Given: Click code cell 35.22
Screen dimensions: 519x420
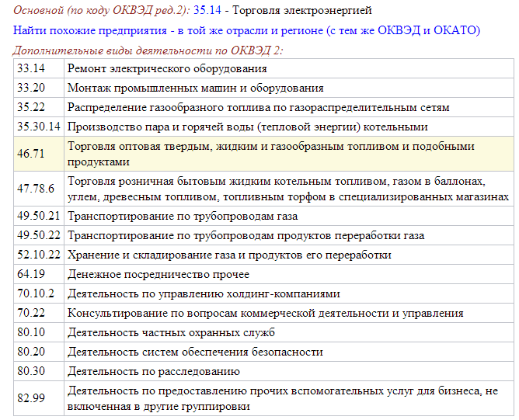Looking at the screenshot, I should point(39,107).
